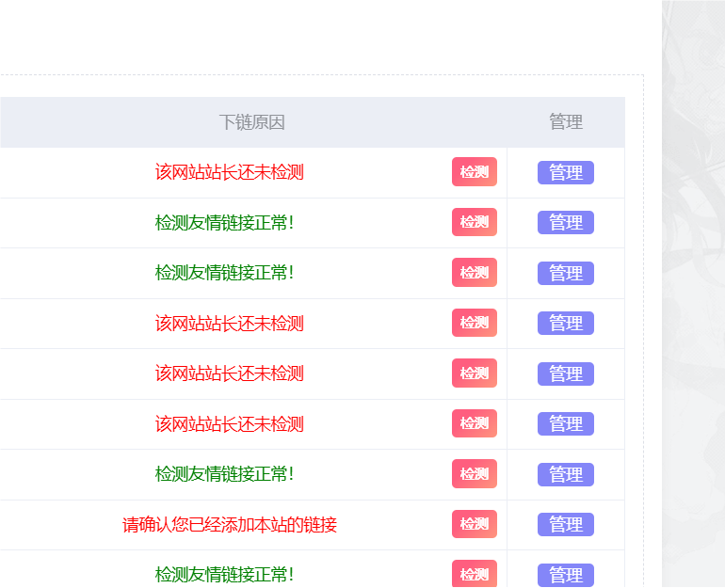Click 检测 beside 请确认您已经添加本站的链接
Viewport: 725px width, 588px height.
click(x=475, y=524)
